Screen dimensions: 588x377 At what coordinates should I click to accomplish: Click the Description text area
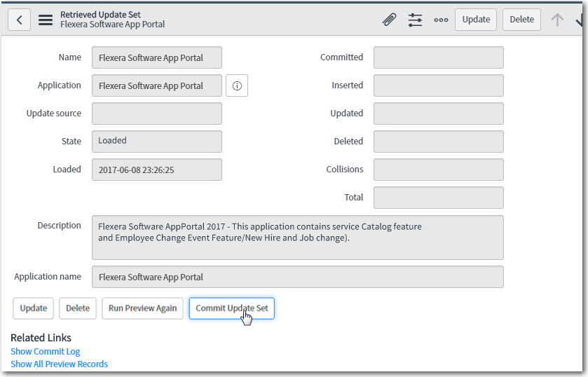point(297,237)
